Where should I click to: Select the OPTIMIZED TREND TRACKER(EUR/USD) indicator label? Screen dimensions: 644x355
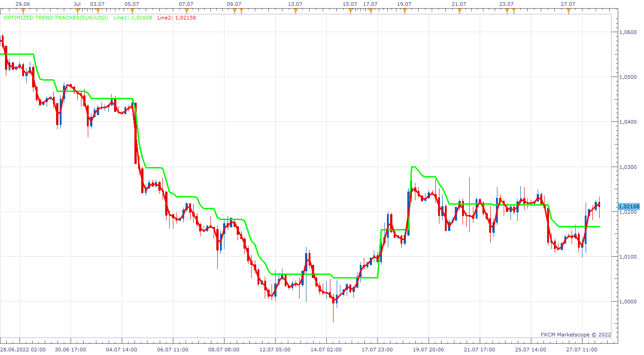coord(56,18)
